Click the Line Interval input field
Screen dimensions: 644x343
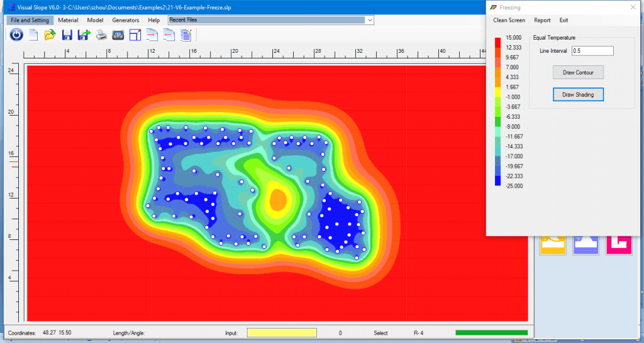point(592,51)
